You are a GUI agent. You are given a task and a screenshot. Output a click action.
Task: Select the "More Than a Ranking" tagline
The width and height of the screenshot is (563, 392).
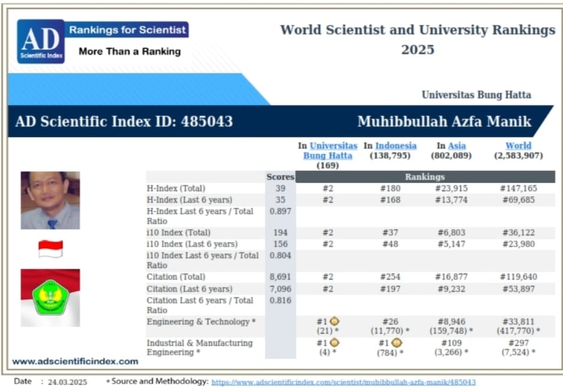point(129,51)
